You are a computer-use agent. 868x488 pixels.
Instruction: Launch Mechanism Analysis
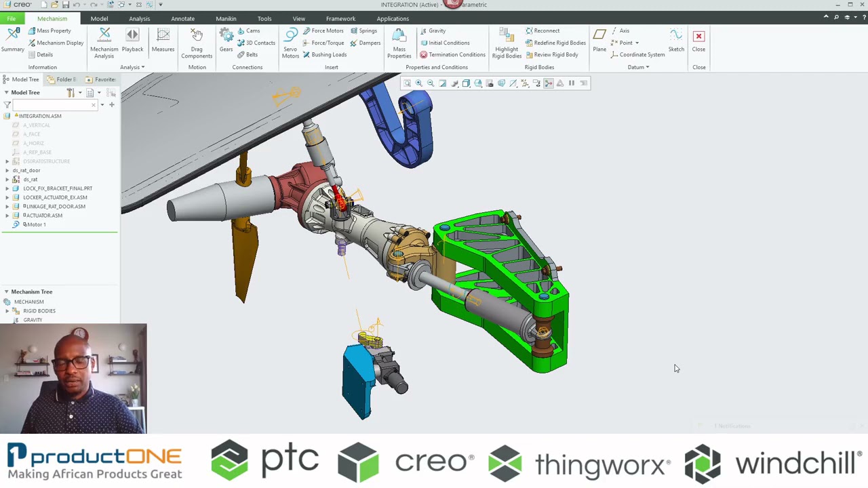pyautogui.click(x=104, y=43)
